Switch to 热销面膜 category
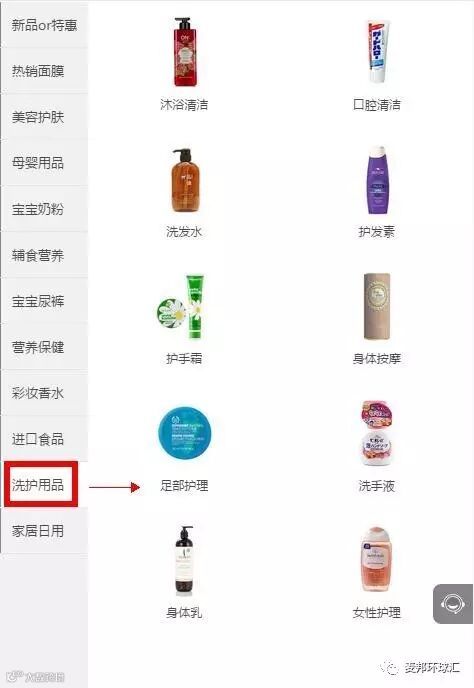This screenshot has height=688, width=474. tap(44, 71)
